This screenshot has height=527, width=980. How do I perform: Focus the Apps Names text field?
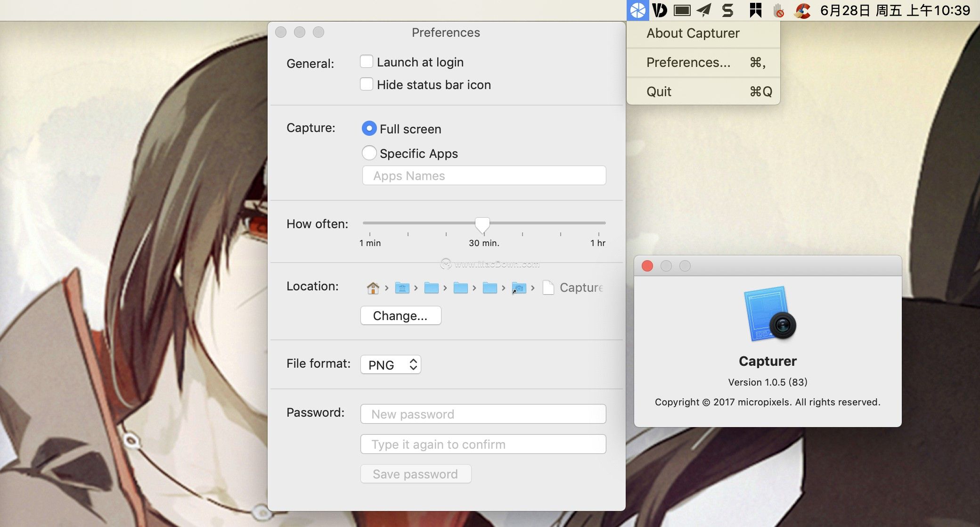tap(484, 175)
